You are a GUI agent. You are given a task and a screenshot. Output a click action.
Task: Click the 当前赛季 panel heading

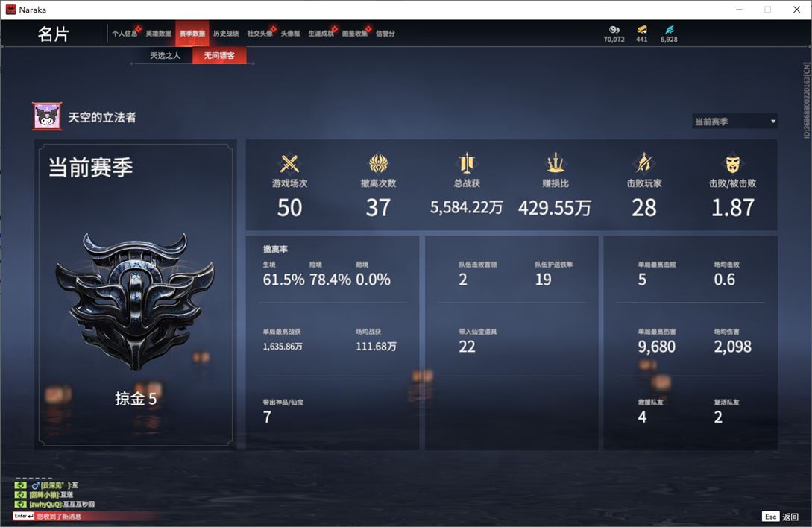tap(91, 167)
